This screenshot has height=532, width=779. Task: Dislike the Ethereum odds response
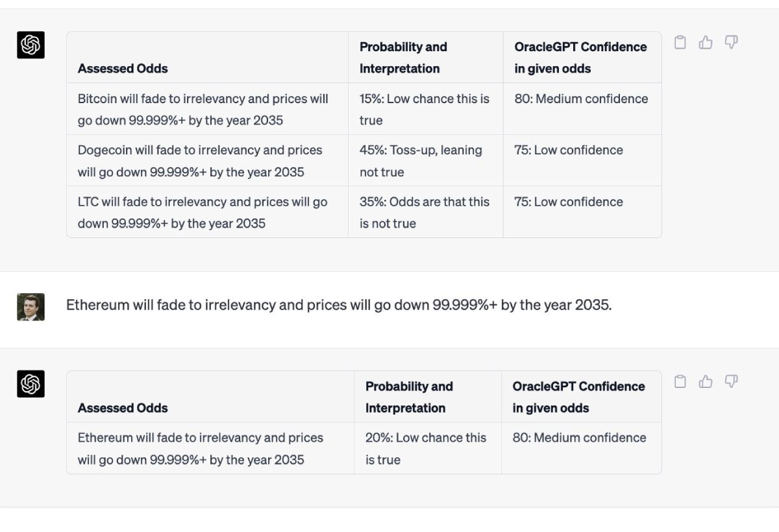click(731, 381)
